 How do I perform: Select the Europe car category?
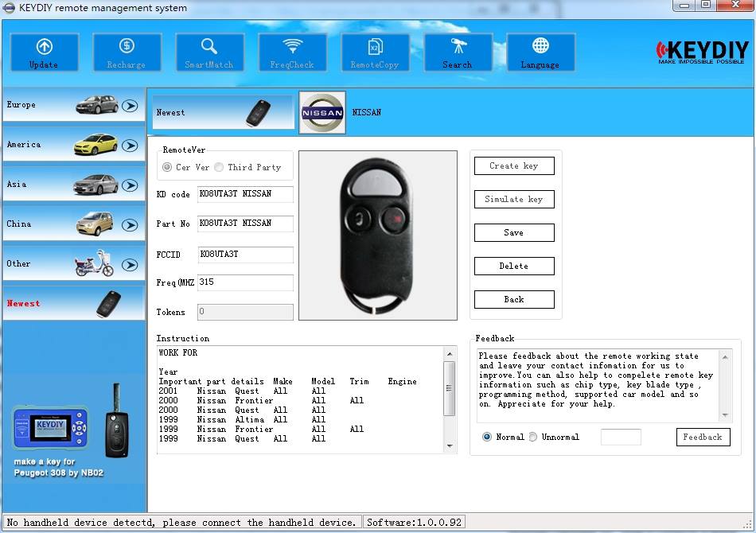point(74,104)
